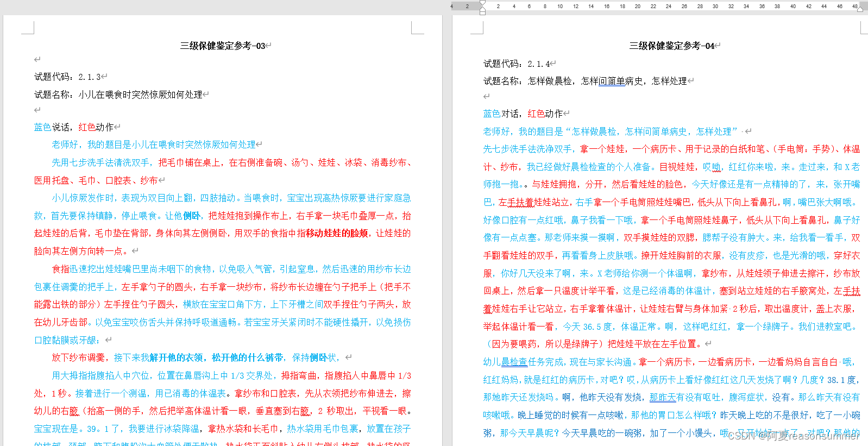Click the line starting "宝宝现在是。39。1 了"
The image size is (868, 446).
pyautogui.click(x=223, y=429)
